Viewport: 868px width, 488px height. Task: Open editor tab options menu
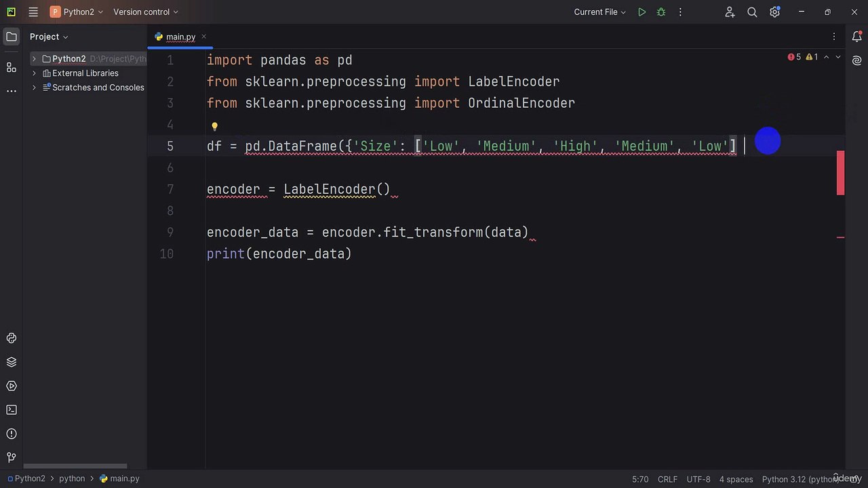[x=834, y=37]
